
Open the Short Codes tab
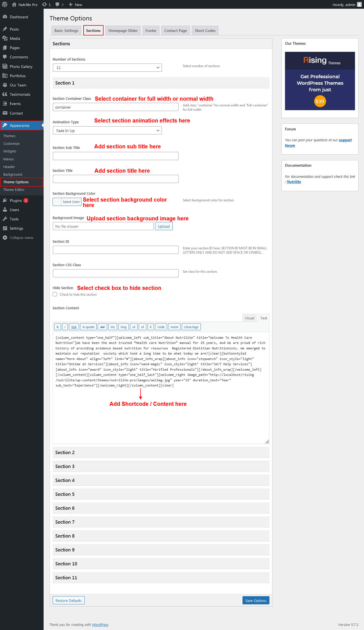[x=205, y=31]
